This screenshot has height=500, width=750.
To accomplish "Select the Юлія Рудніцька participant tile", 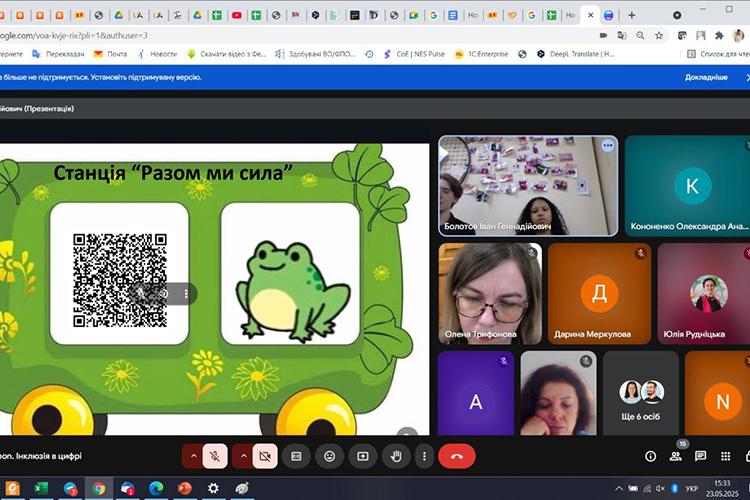I will pyautogui.click(x=704, y=293).
